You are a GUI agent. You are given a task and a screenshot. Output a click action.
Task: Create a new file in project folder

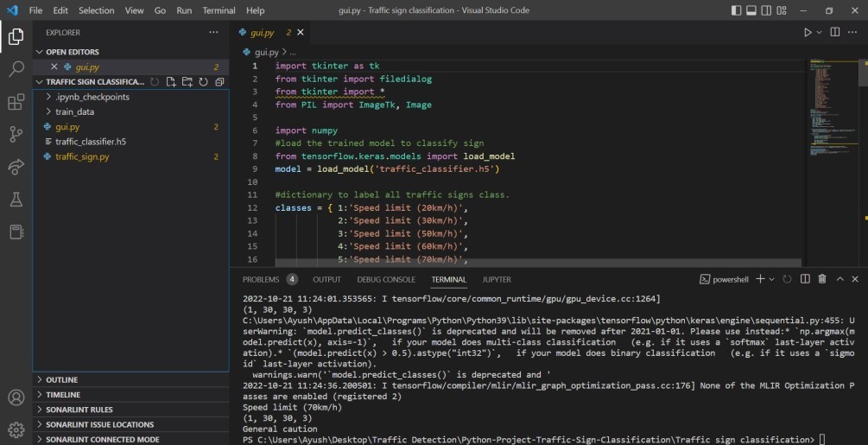click(171, 82)
